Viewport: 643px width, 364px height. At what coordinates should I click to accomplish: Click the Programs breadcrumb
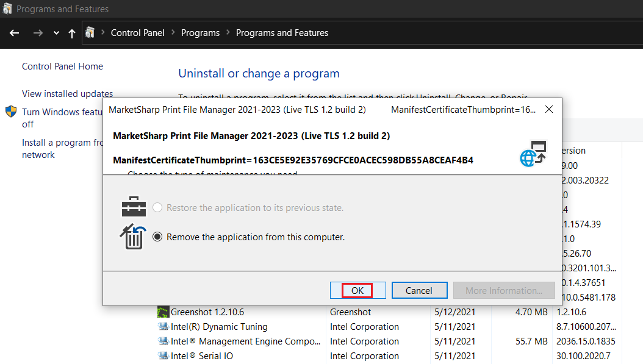[x=200, y=33]
